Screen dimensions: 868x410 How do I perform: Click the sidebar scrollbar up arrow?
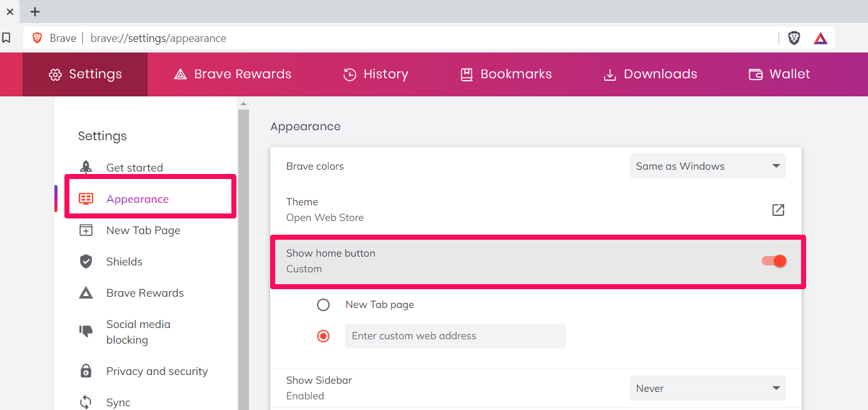point(243,103)
